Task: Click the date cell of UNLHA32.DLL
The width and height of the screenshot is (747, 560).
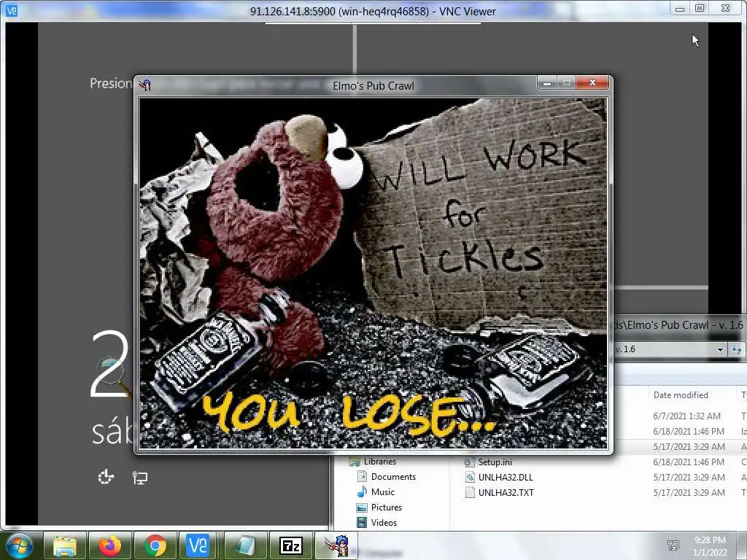Action: coord(689,477)
